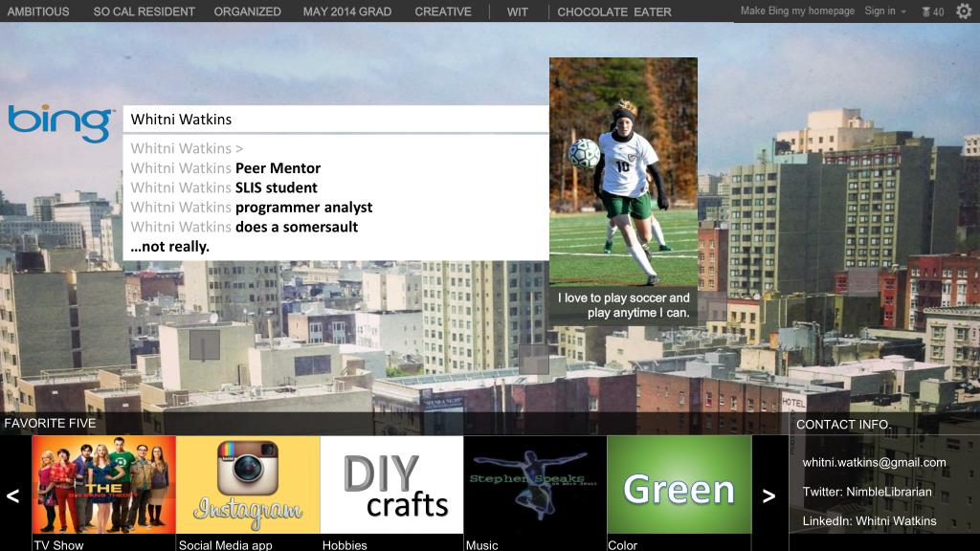Click the '...not really.' text line
Image resolution: width=980 pixels, height=551 pixels.
click(x=170, y=246)
